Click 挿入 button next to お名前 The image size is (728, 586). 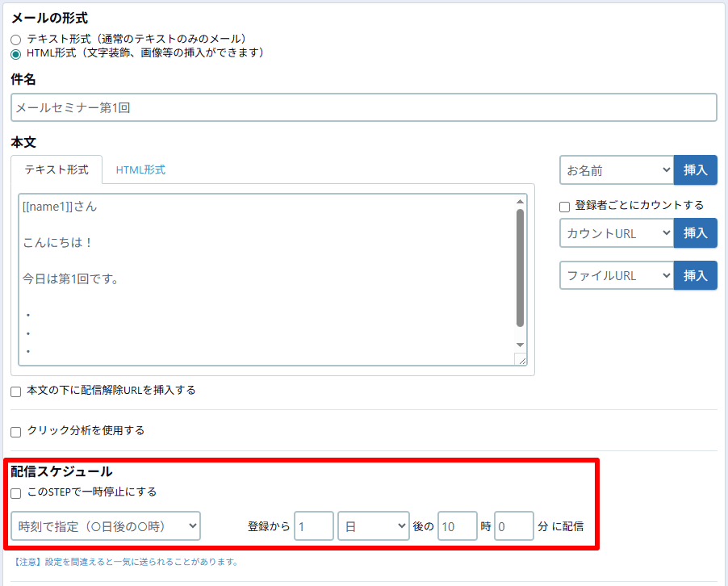695,170
